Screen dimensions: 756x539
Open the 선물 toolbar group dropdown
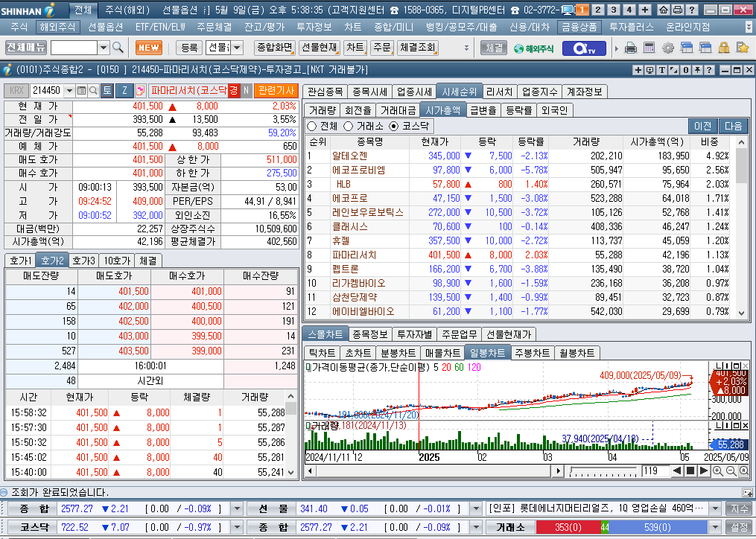click(237, 48)
